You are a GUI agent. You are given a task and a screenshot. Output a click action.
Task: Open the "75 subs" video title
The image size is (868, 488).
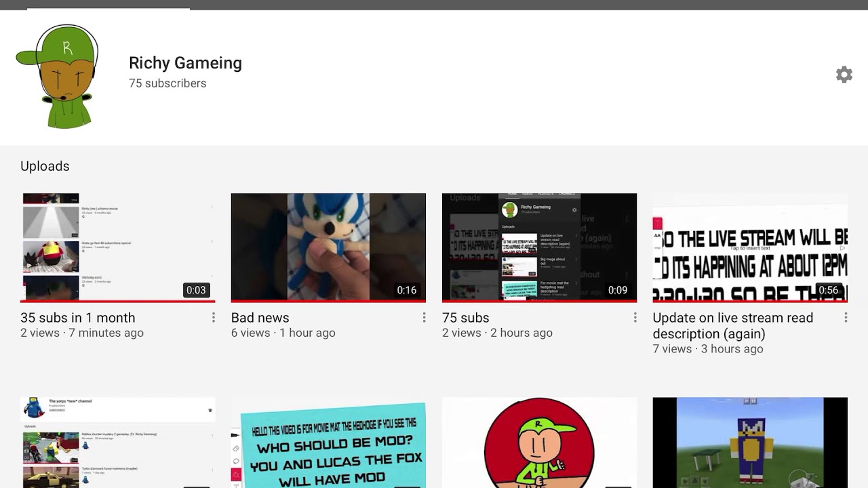click(465, 318)
